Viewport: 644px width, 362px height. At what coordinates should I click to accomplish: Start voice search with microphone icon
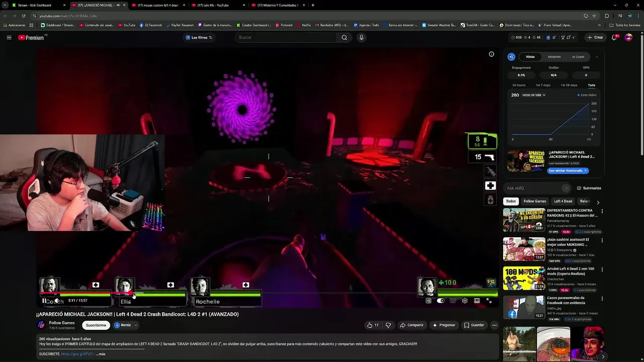(x=361, y=37)
